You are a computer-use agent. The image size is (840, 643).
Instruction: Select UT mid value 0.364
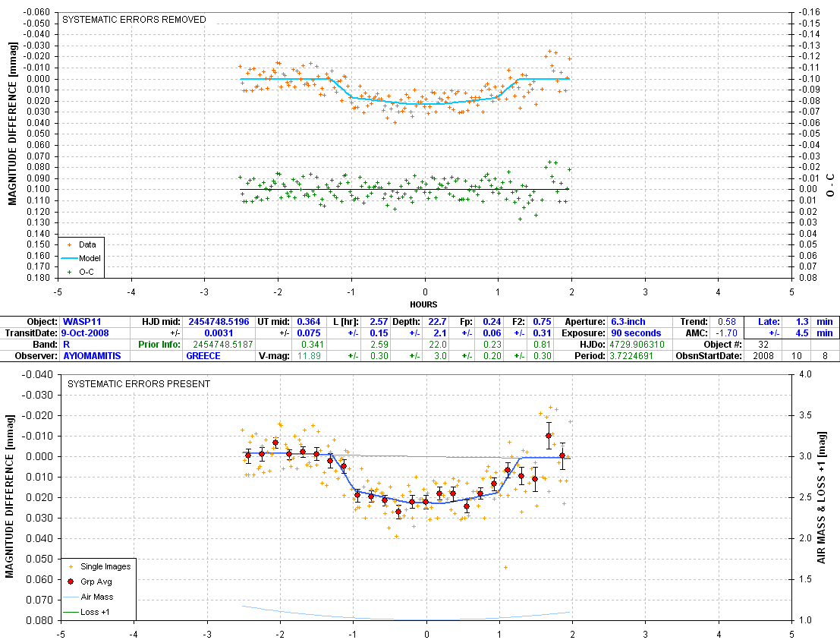pos(309,322)
